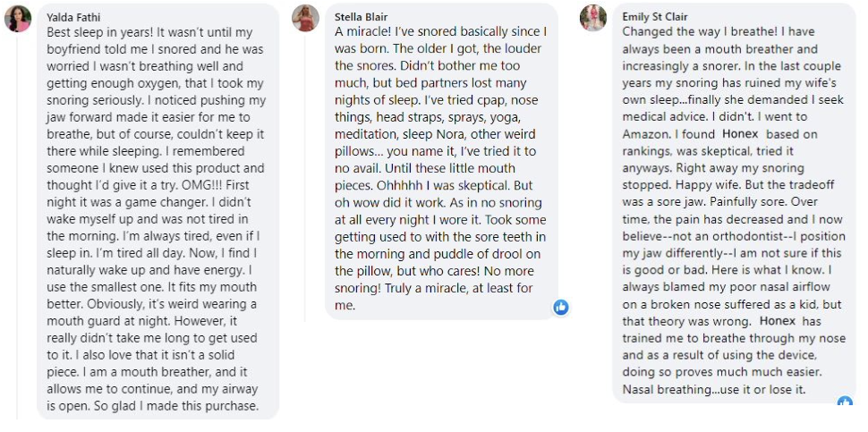Open Stella Blair's name link

tap(361, 16)
